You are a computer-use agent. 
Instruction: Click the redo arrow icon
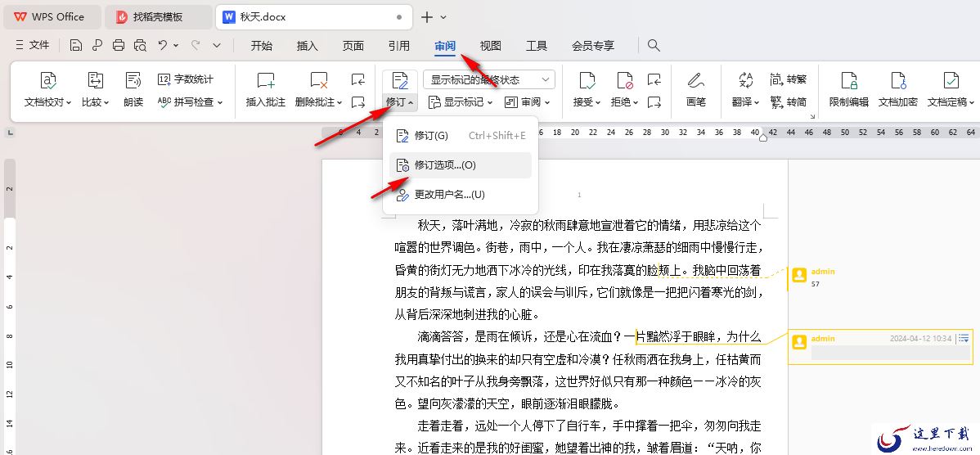pyautogui.click(x=196, y=45)
